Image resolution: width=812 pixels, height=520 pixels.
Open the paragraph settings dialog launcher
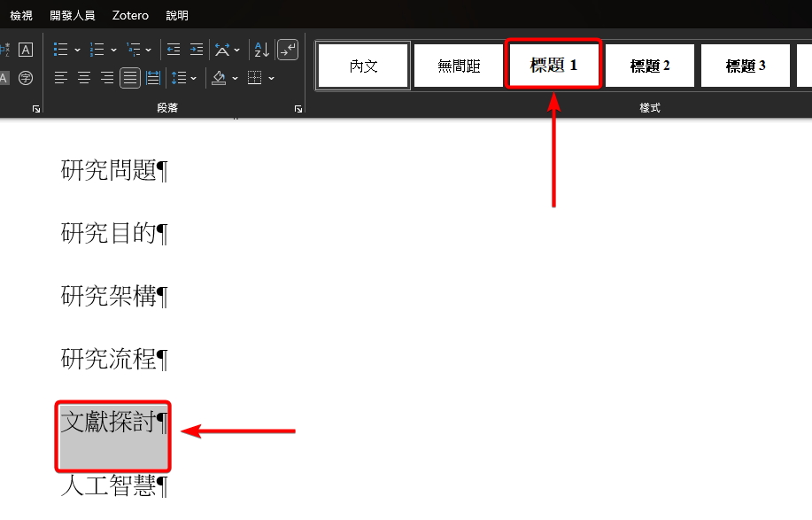click(x=298, y=108)
